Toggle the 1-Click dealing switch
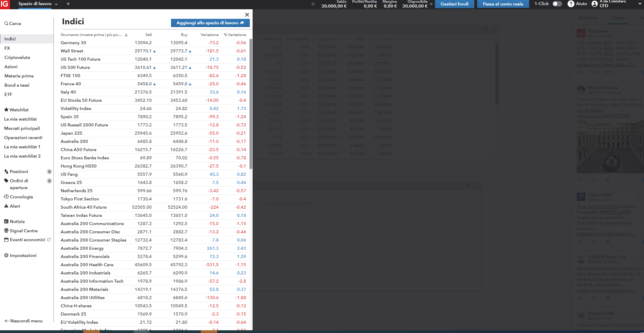 click(557, 4)
